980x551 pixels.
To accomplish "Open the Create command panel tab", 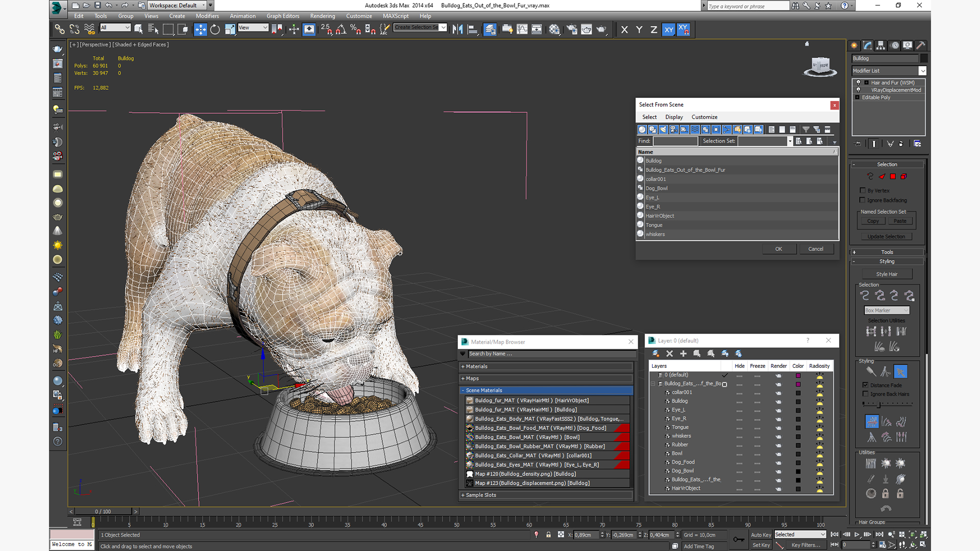I will [854, 45].
